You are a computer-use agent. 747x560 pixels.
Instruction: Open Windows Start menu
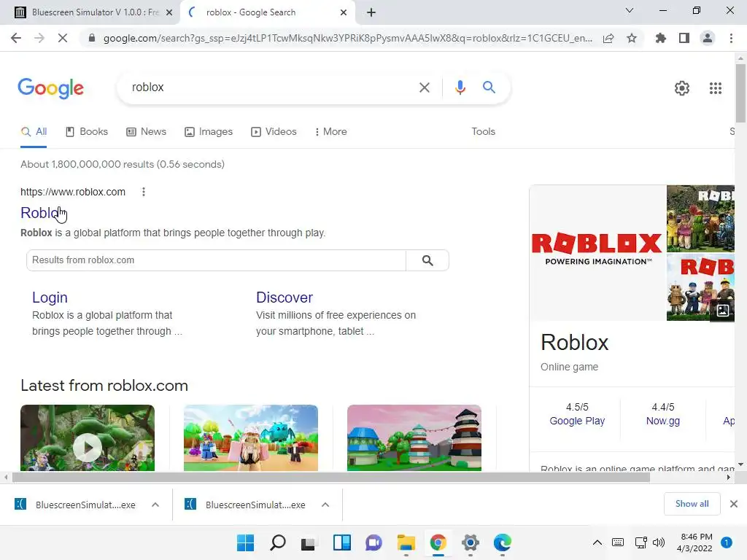[x=246, y=542]
